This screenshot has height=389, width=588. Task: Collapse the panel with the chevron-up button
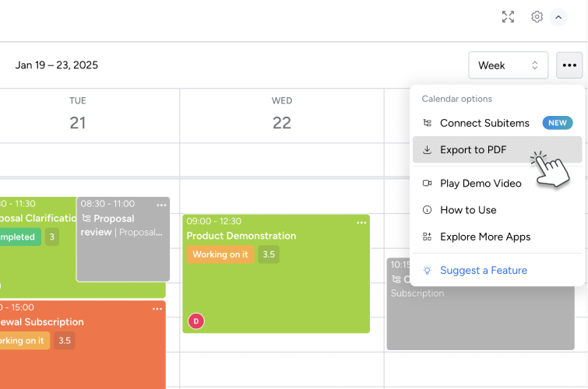558,16
